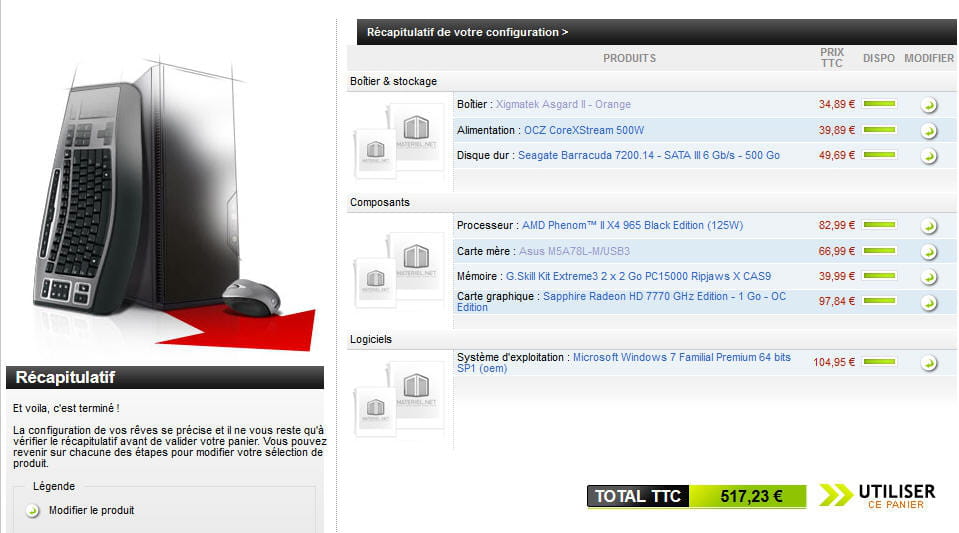The height and width of the screenshot is (533, 959).
Task: Click the availability bar for the Alimentation row
Action: (879, 130)
